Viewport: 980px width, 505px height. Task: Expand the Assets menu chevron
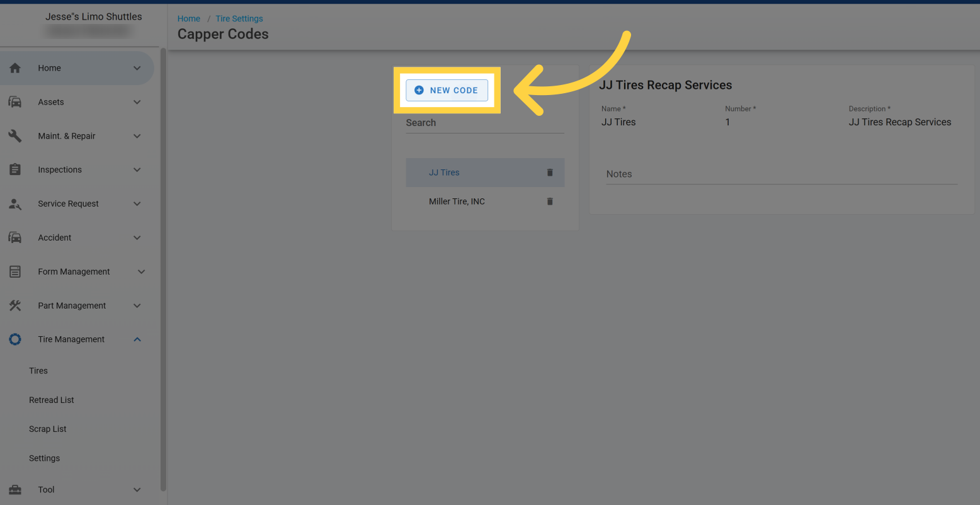coord(137,102)
